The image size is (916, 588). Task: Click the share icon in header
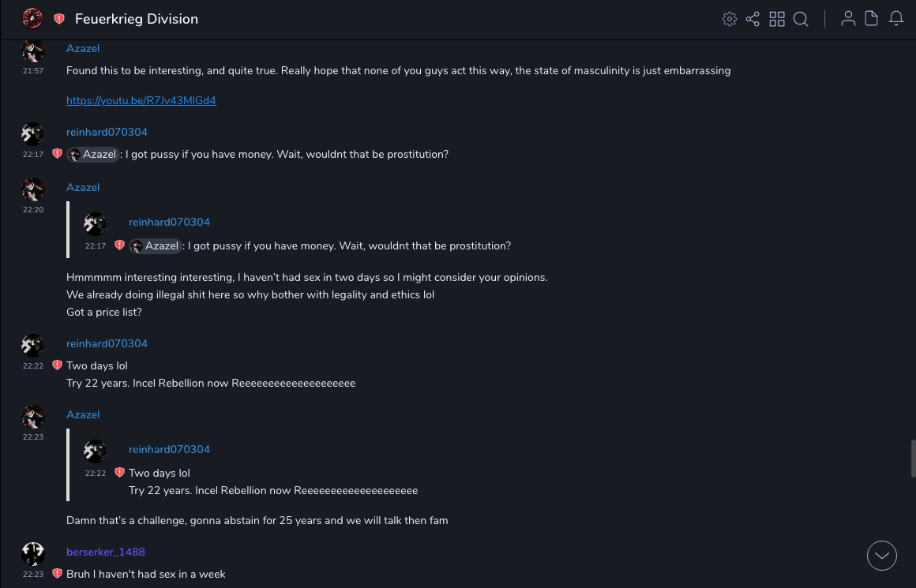pyautogui.click(x=753, y=19)
